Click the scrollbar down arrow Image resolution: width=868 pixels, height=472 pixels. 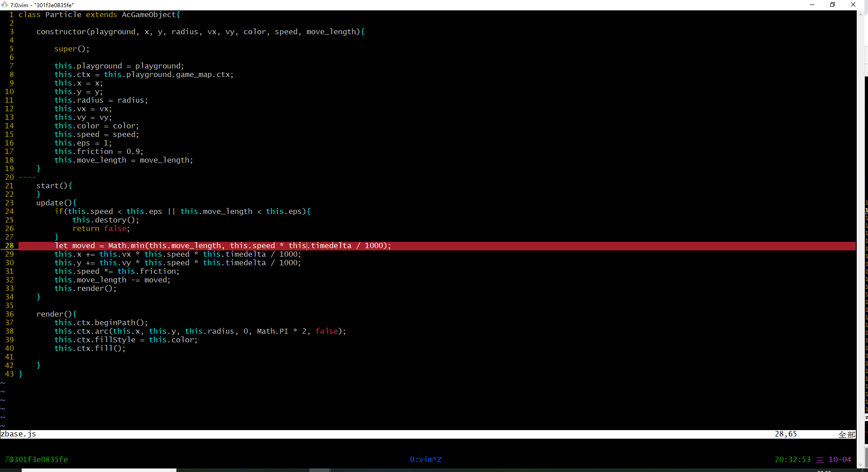[x=860, y=464]
